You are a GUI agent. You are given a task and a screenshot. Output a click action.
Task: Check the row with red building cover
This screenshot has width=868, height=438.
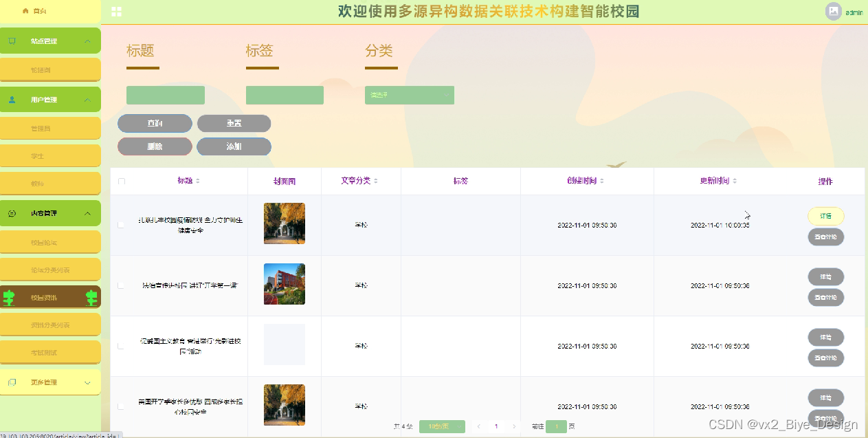122,285
